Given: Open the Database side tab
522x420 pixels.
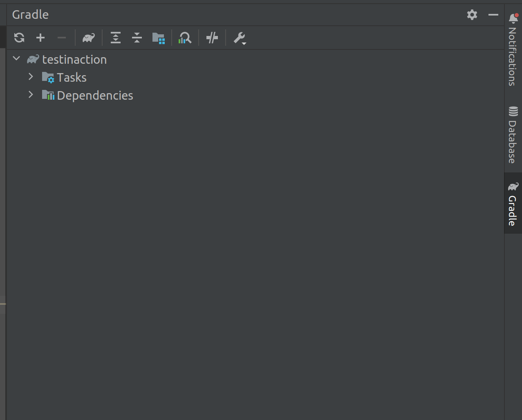Looking at the screenshot, I should click(513, 135).
